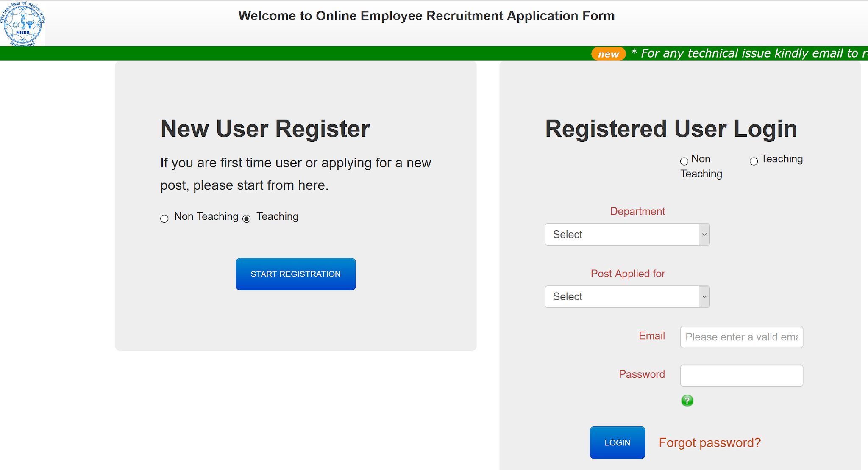Click the NISER institute logo
The image size is (868, 470).
click(x=23, y=24)
